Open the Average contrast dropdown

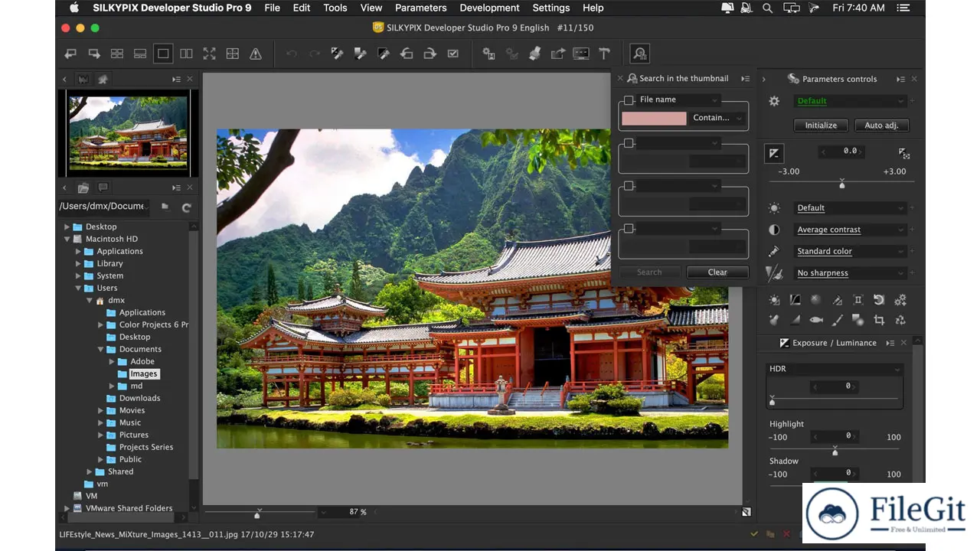tap(850, 230)
